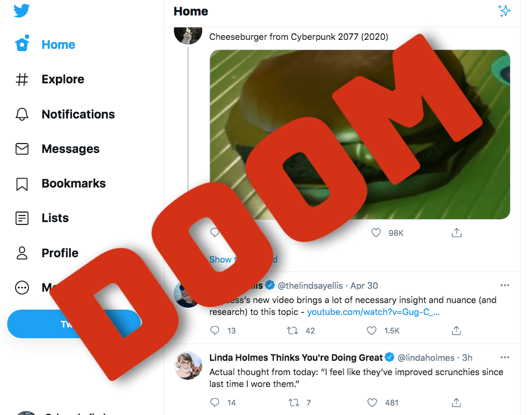Viewport: 532px width, 415px height.
Task: Open the Home navigation item
Action: (x=45, y=44)
